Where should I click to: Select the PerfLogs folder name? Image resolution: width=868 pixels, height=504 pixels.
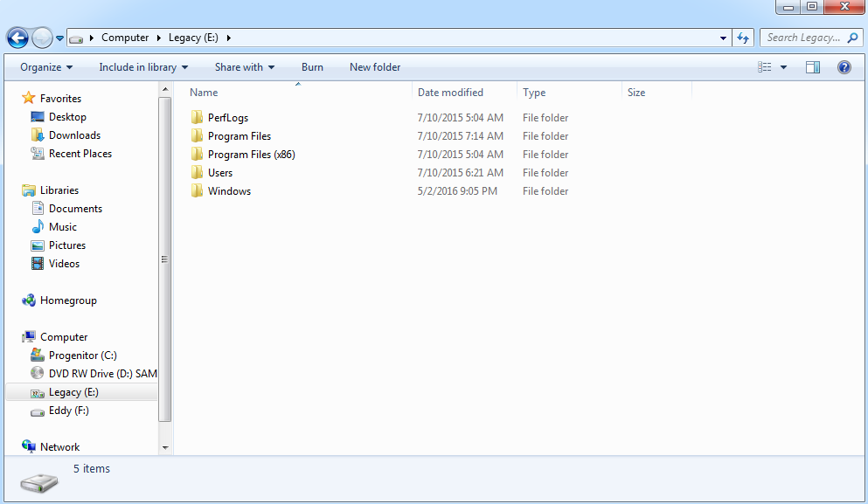[x=228, y=118]
